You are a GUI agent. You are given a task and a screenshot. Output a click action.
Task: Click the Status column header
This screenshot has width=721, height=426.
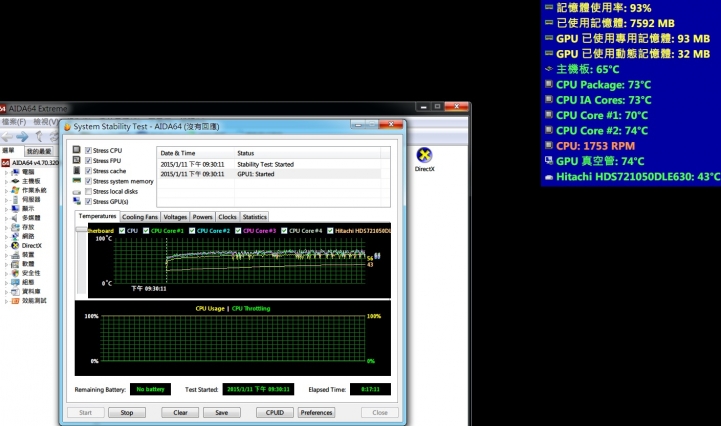click(307, 153)
